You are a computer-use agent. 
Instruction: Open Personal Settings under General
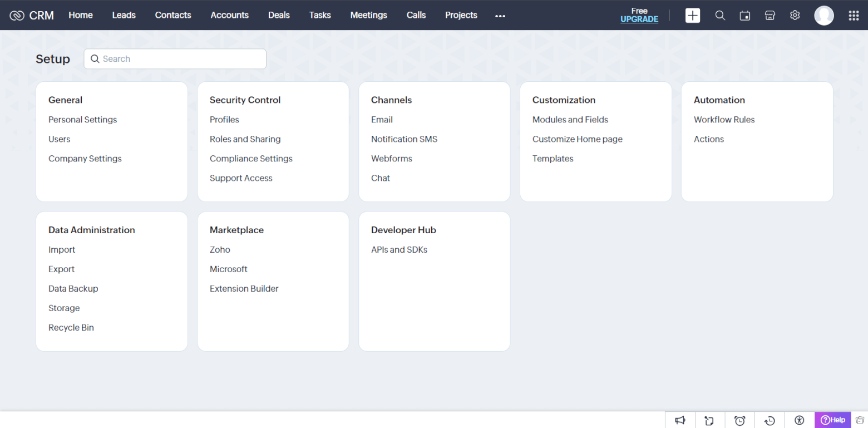pos(83,120)
